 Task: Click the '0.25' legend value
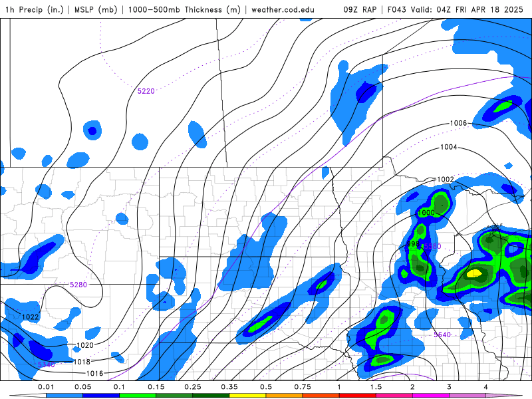[193, 387]
